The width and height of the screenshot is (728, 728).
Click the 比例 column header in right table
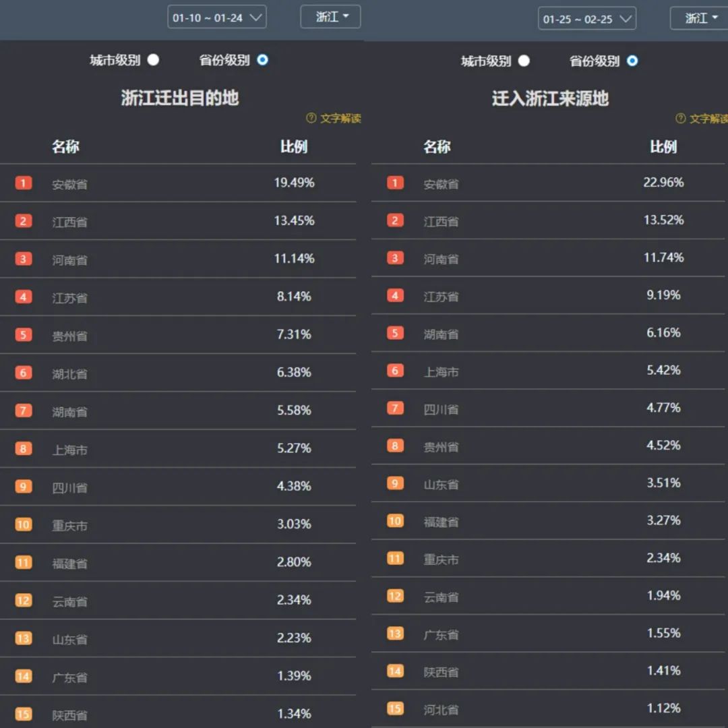[663, 147]
